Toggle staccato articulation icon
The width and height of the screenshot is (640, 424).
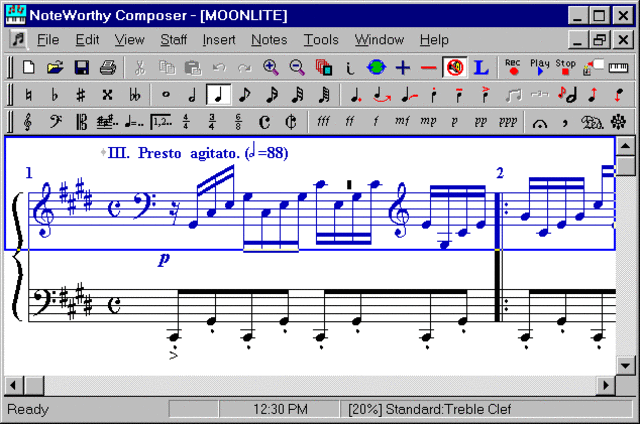[x=433, y=95]
